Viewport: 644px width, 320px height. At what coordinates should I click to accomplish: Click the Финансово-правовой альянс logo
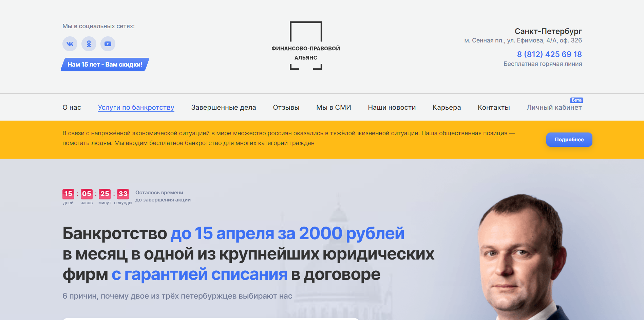tap(306, 46)
